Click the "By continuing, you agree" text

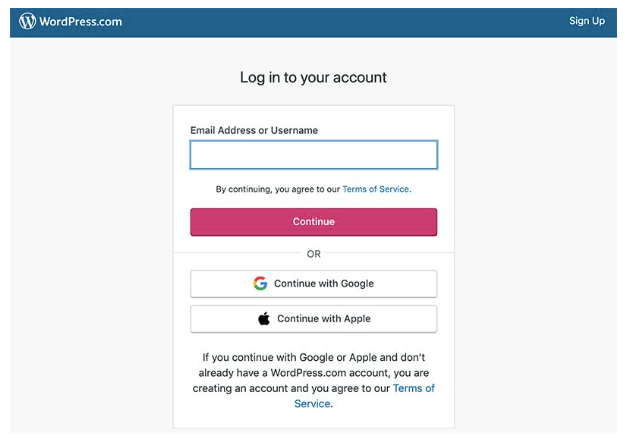278,189
